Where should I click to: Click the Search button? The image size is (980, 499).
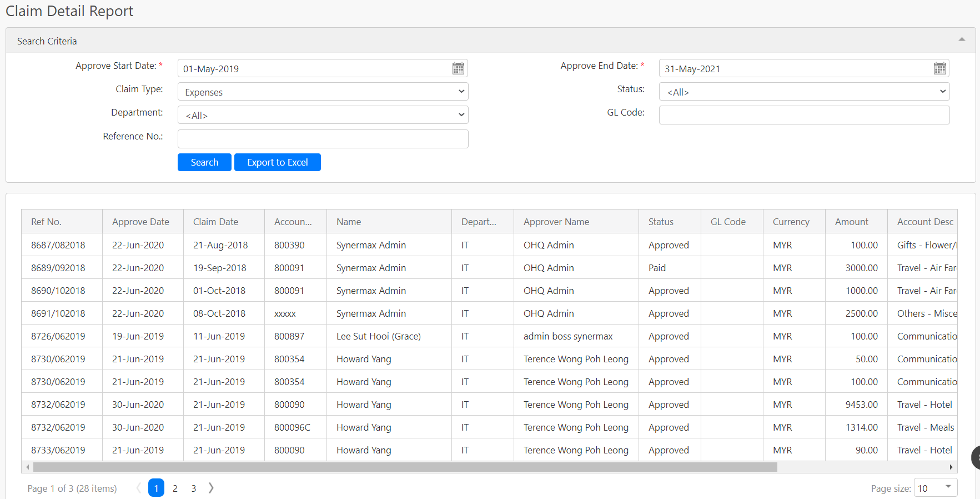point(204,162)
